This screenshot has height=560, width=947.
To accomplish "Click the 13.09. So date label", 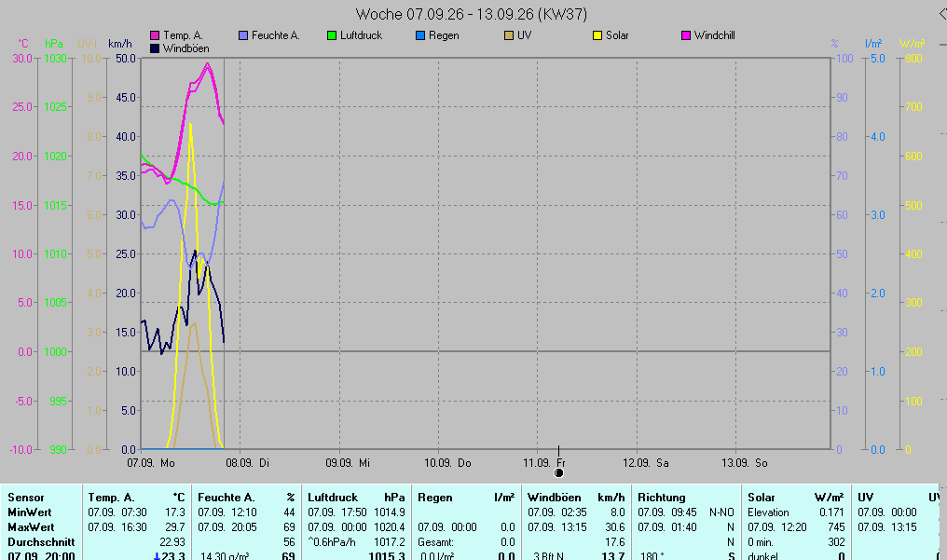I will 745,463.
